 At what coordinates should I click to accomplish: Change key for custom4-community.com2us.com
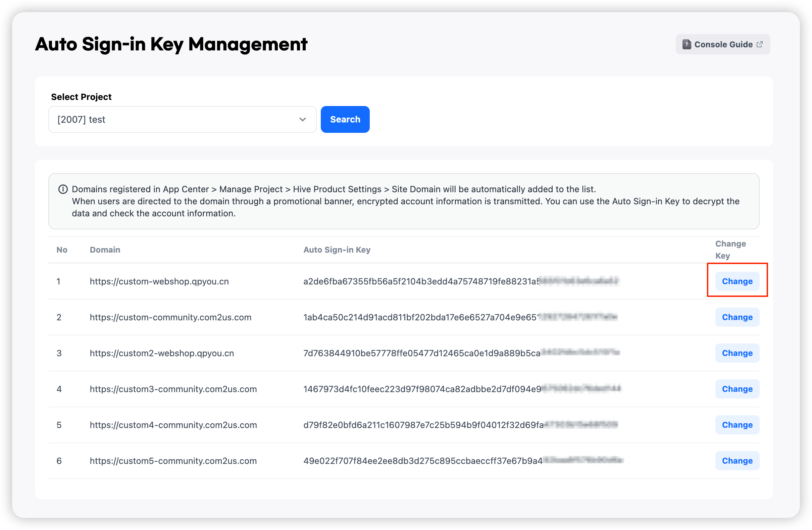(737, 425)
